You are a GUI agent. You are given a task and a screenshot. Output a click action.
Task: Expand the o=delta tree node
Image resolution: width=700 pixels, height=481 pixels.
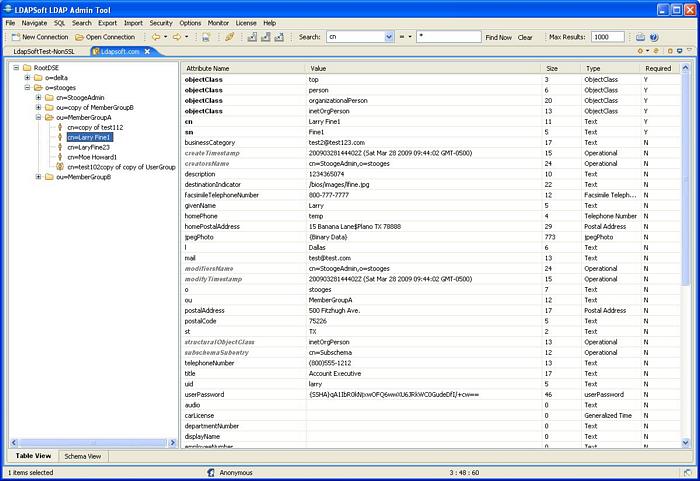[27, 77]
